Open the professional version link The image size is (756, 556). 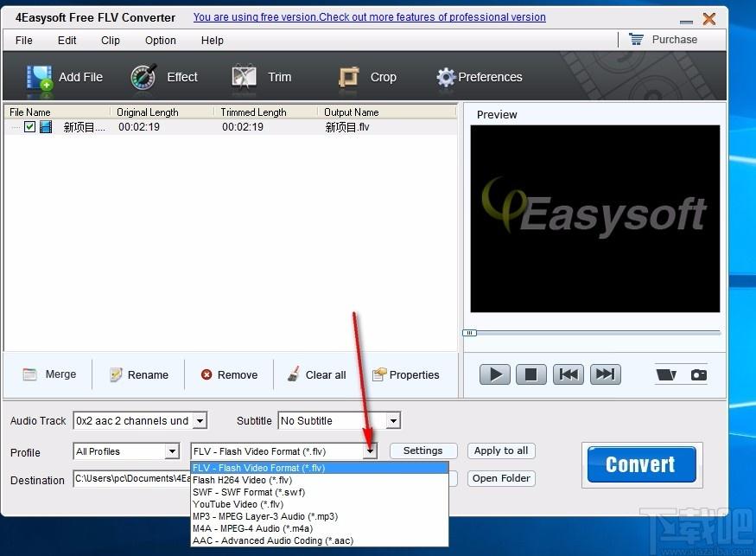tap(369, 17)
